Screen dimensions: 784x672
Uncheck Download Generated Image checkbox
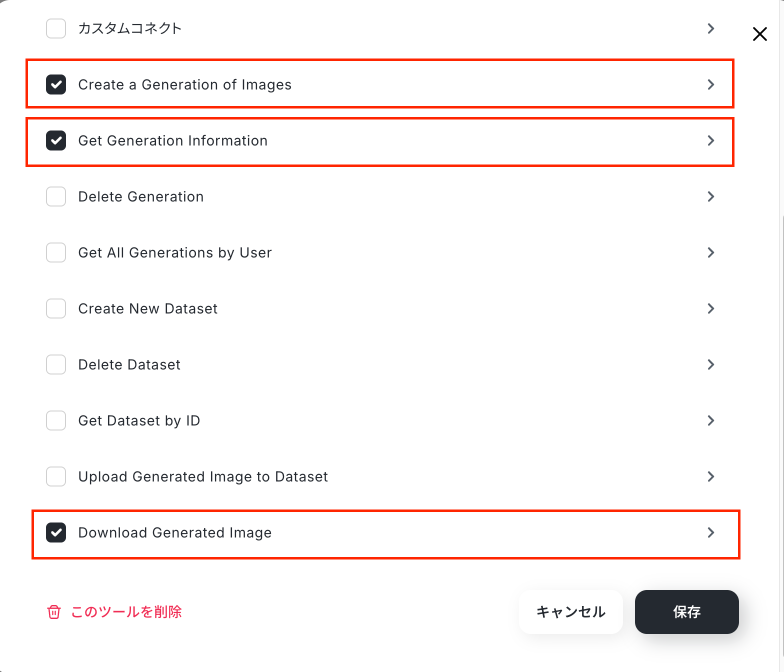coord(56,532)
